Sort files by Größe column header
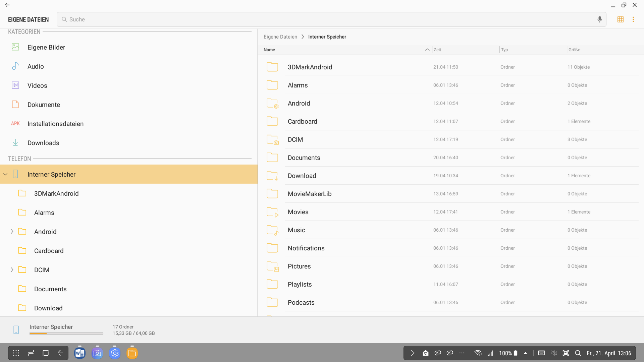644x362 pixels. click(574, 50)
